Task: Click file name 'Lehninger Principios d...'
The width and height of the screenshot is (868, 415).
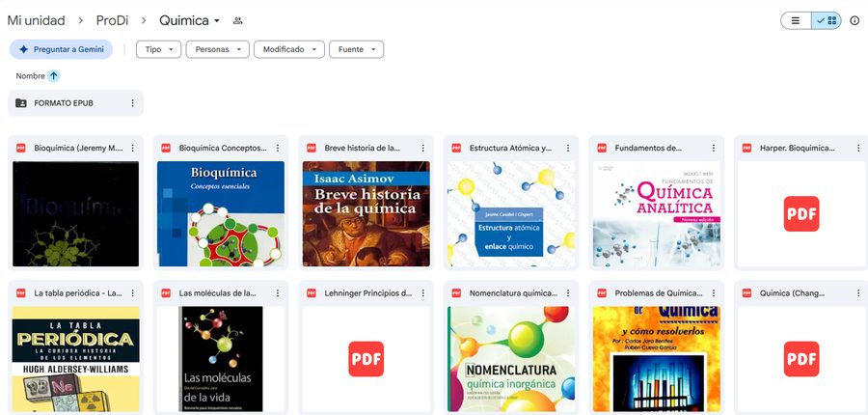Action: [368, 293]
